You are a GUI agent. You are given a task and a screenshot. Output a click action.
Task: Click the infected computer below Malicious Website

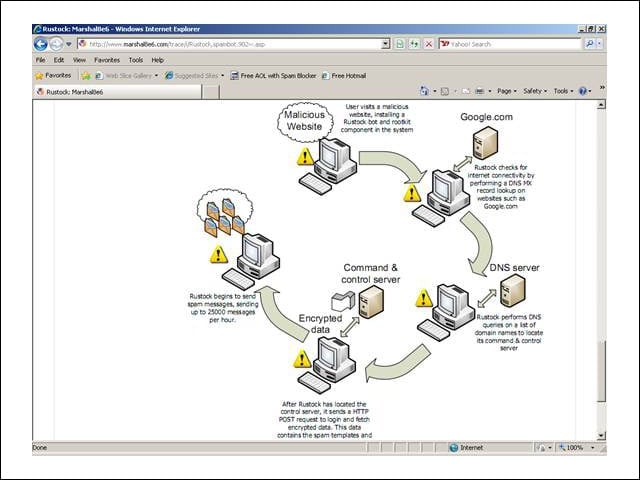point(329,166)
